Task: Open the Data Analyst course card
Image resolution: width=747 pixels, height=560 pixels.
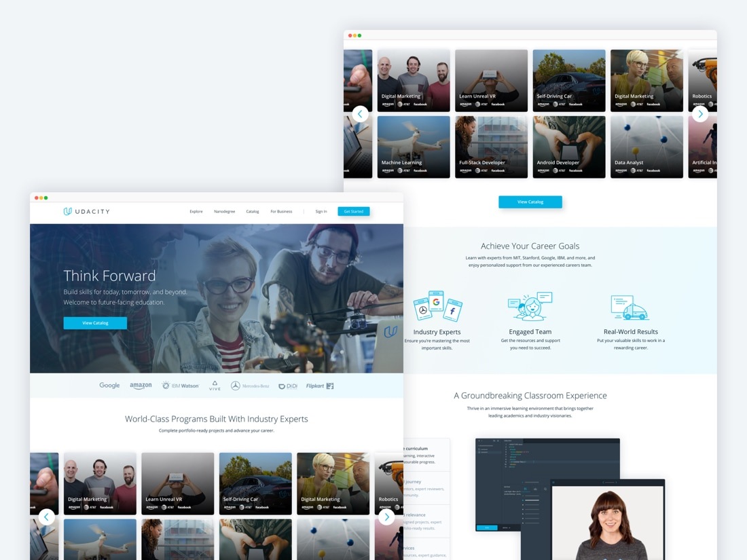Action: [x=646, y=147]
